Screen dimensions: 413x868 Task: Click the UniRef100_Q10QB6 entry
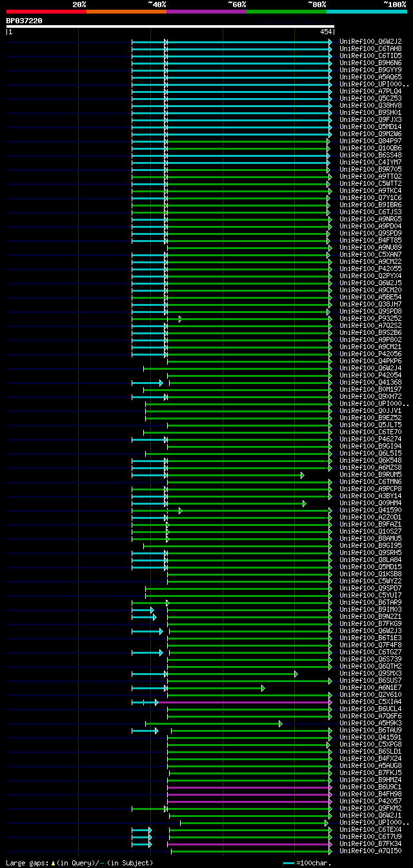370,148
